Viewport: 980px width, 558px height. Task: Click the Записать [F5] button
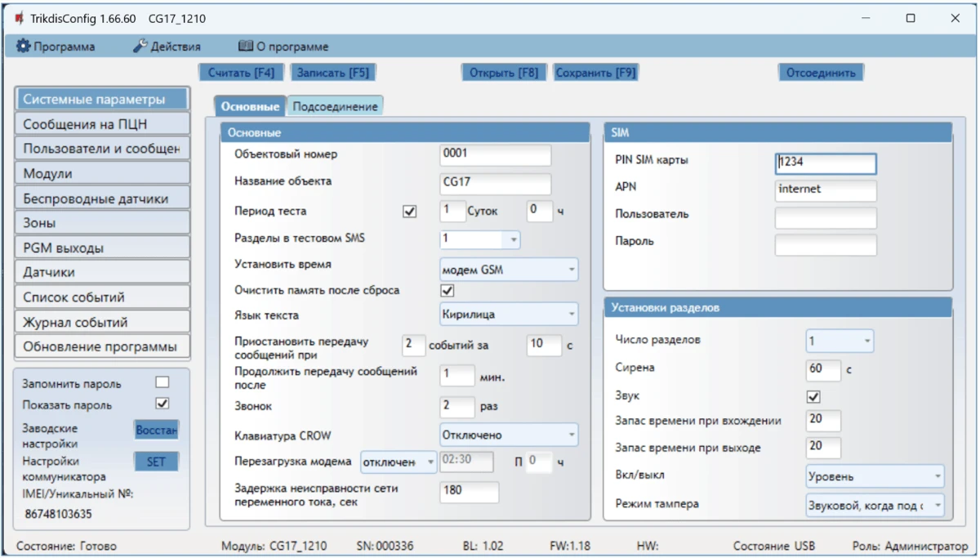pos(332,73)
